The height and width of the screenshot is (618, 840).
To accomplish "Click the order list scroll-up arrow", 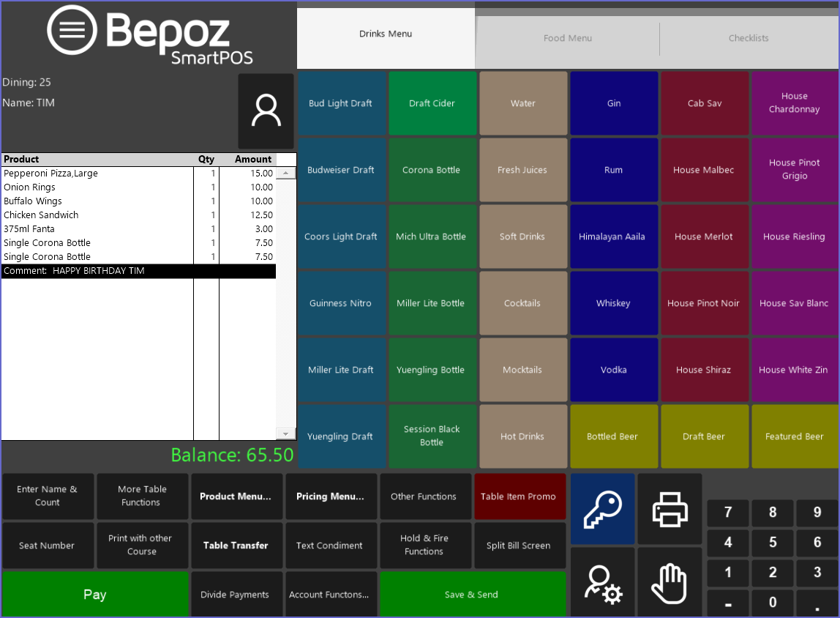I will pos(286,173).
